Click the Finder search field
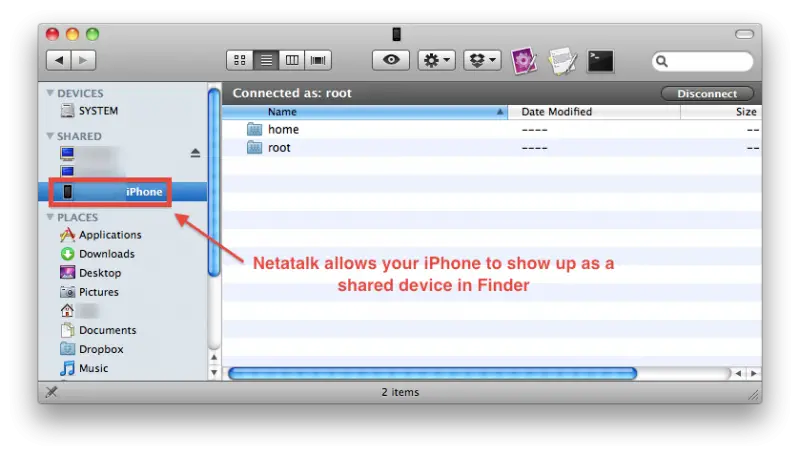Viewport: 800px width, 456px height. (x=703, y=61)
